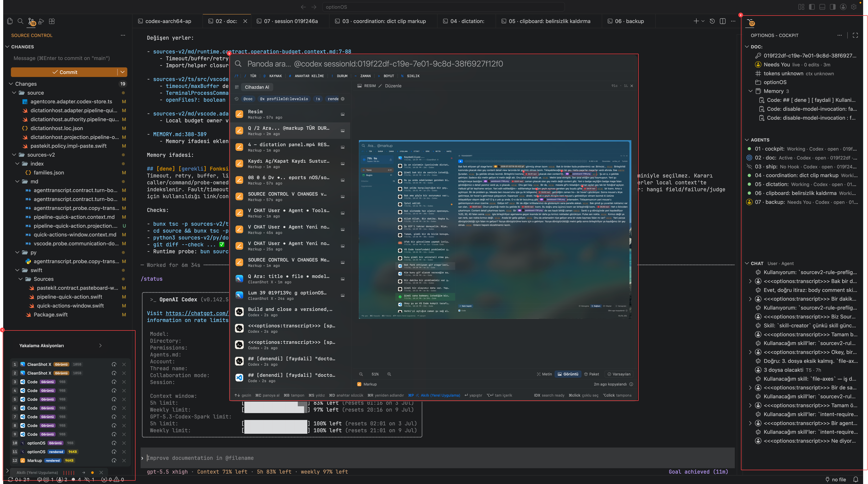The width and height of the screenshot is (868, 484).
Task: Toggle primary sidebar visibility
Action: (x=812, y=7)
